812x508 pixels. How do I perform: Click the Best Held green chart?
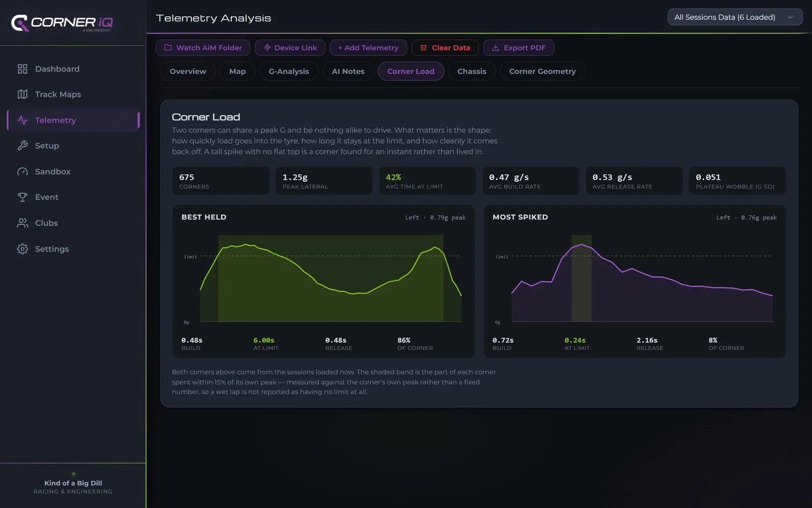point(330,278)
